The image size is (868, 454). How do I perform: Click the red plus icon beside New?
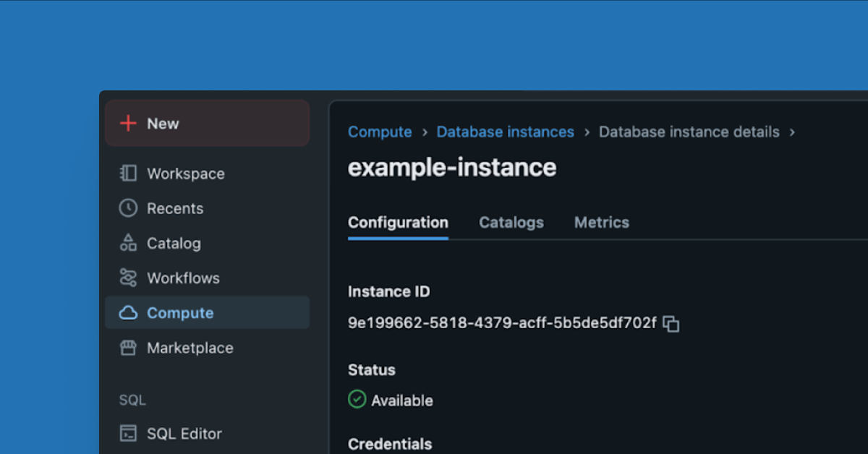128,124
